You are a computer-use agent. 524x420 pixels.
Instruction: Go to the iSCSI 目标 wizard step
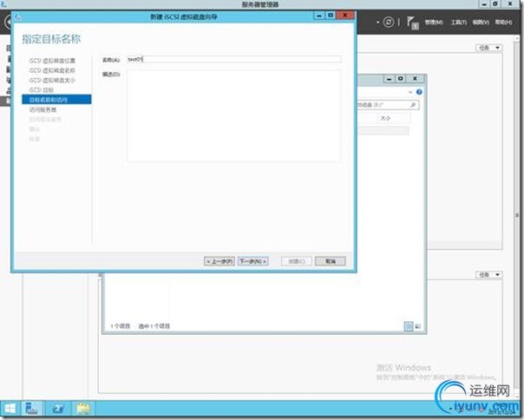pyautogui.click(x=42, y=90)
